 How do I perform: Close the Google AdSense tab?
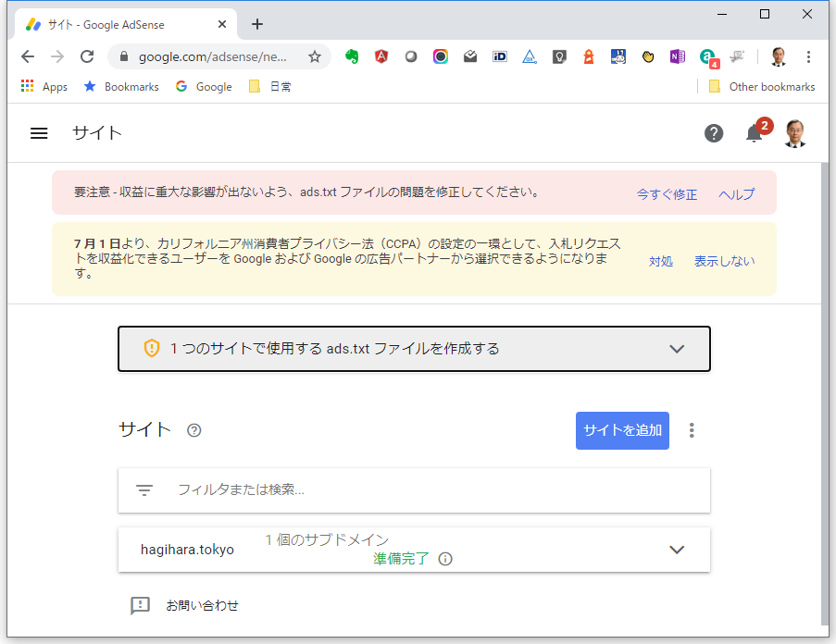point(222,24)
